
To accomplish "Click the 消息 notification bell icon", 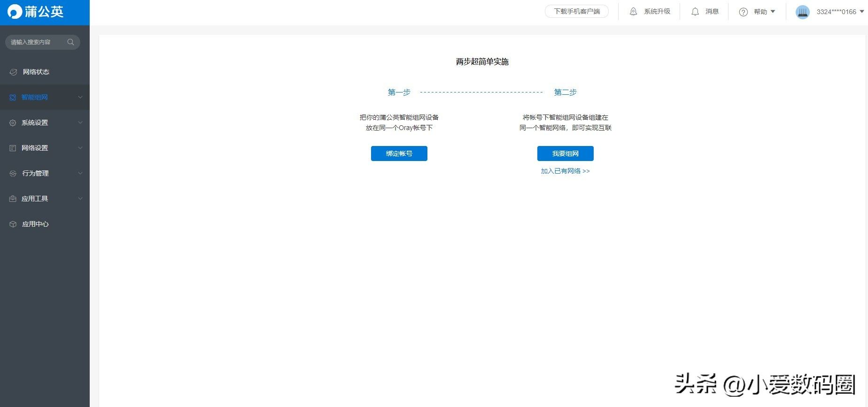I will pyautogui.click(x=695, y=12).
